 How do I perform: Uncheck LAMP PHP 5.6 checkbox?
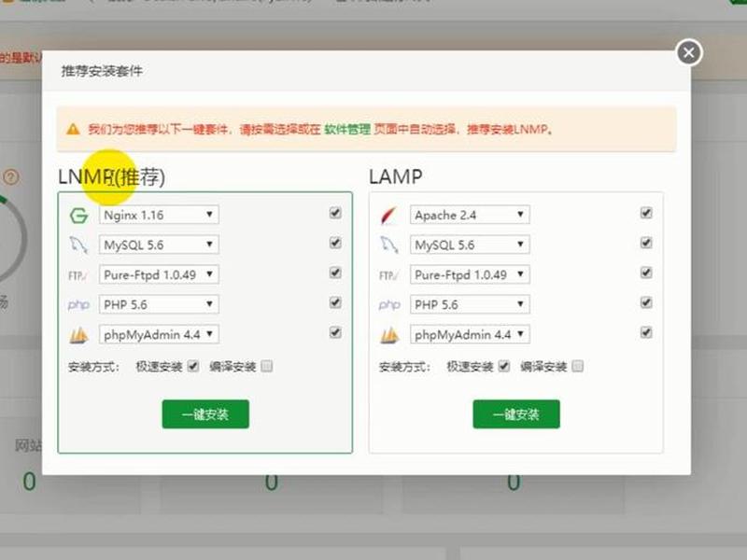[x=646, y=302]
